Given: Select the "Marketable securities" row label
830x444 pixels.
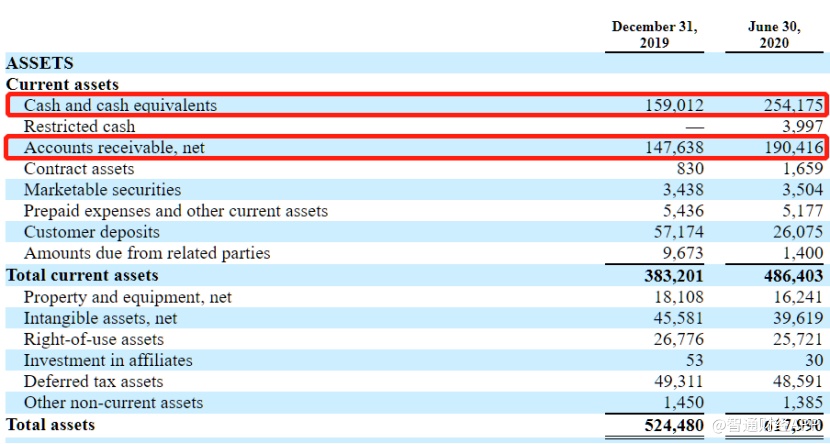Looking at the screenshot, I should [102, 190].
